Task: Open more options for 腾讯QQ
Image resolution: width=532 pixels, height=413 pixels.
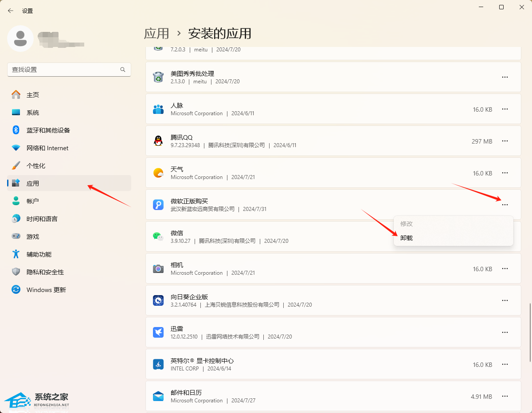Action: pyautogui.click(x=505, y=141)
